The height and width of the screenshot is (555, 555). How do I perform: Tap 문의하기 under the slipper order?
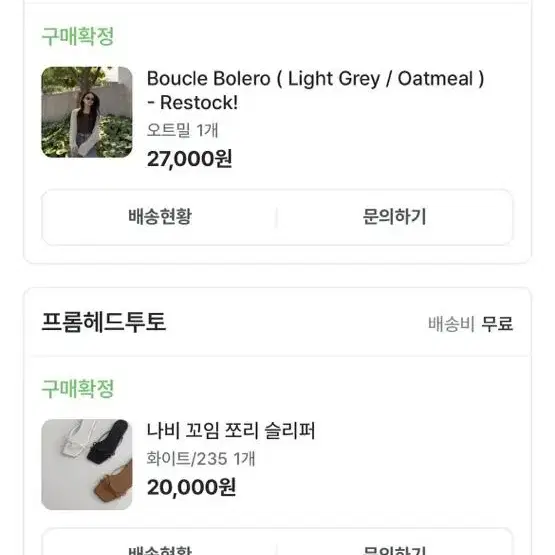(x=395, y=548)
